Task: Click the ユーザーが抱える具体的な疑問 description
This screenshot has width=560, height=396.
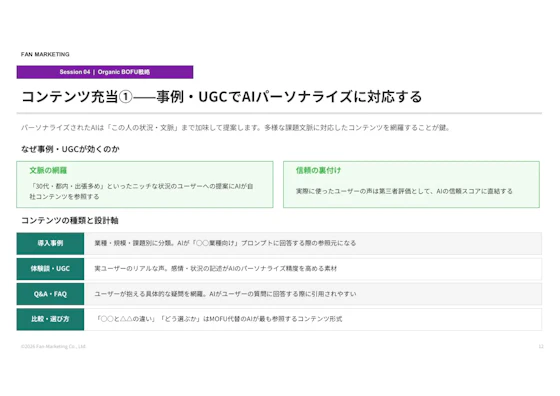Action: tap(225, 294)
